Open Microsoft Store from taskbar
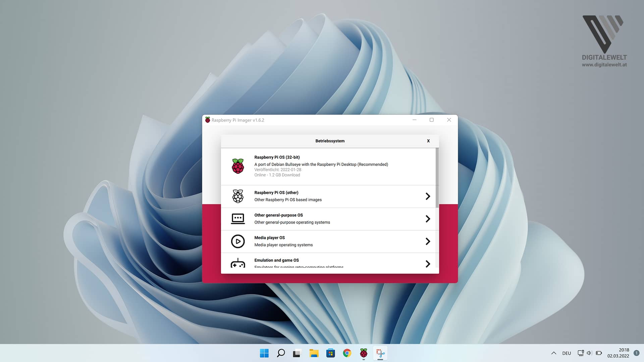644x362 pixels. [330, 353]
